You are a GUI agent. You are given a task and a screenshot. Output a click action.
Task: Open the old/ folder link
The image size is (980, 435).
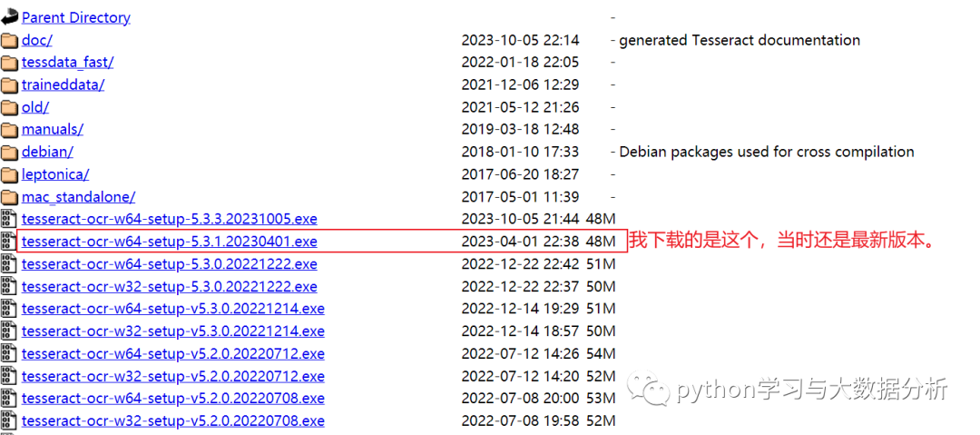(x=35, y=107)
